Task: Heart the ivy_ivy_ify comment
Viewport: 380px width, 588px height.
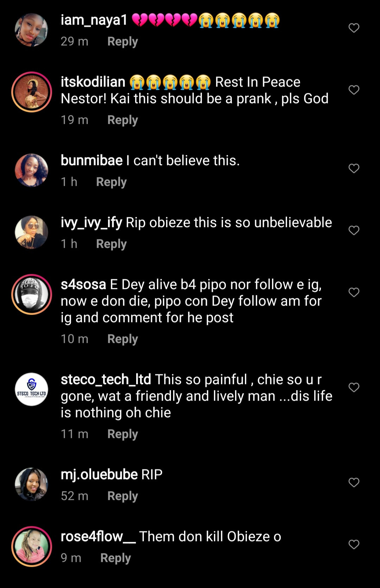Action: click(x=354, y=230)
